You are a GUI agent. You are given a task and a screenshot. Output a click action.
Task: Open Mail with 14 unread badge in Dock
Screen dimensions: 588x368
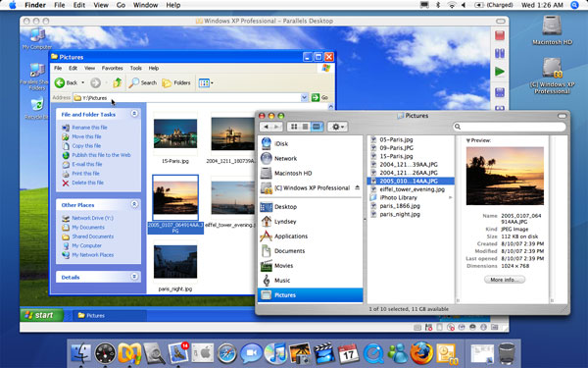tap(179, 353)
